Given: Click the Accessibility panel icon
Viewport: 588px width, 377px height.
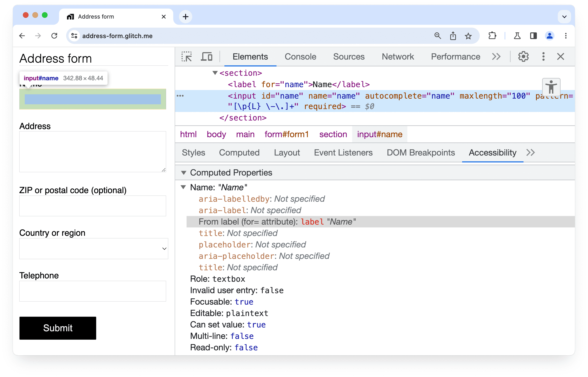Looking at the screenshot, I should click(552, 86).
